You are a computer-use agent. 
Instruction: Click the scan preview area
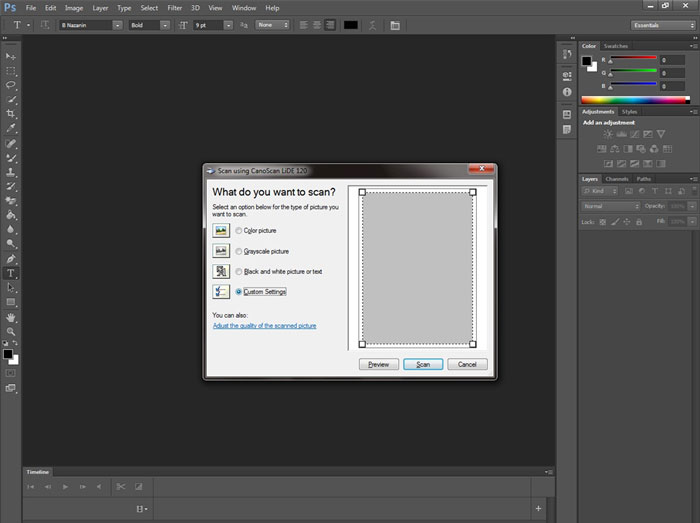[417, 268]
